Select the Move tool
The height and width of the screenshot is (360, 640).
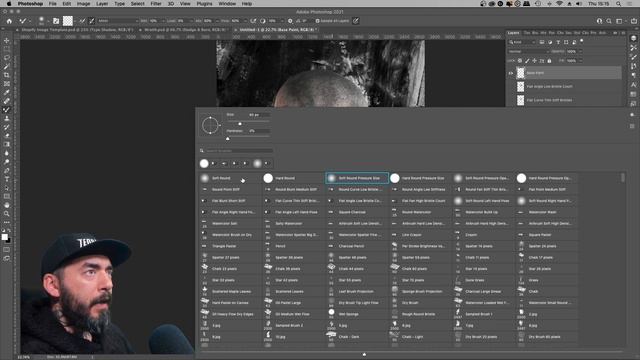(x=7, y=40)
